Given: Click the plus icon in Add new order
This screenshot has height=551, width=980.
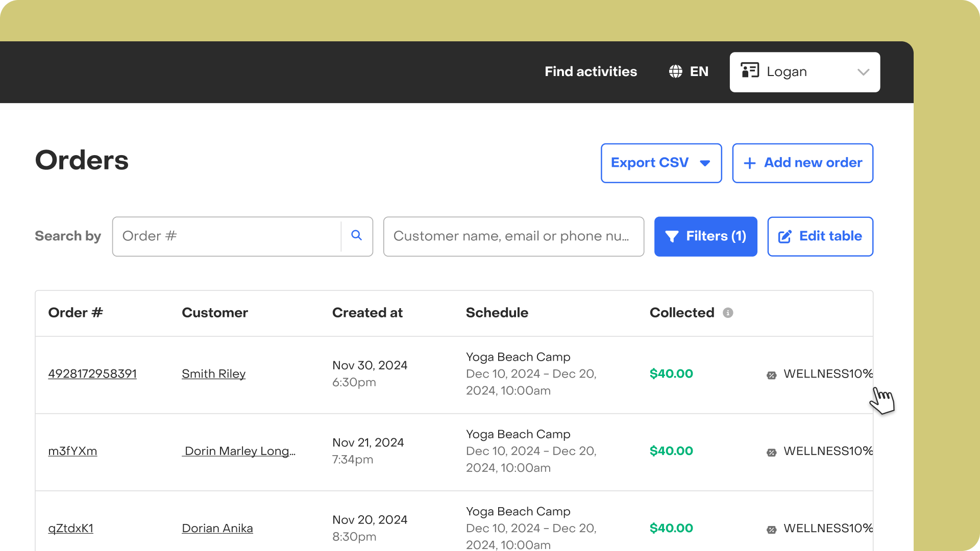Looking at the screenshot, I should [749, 163].
